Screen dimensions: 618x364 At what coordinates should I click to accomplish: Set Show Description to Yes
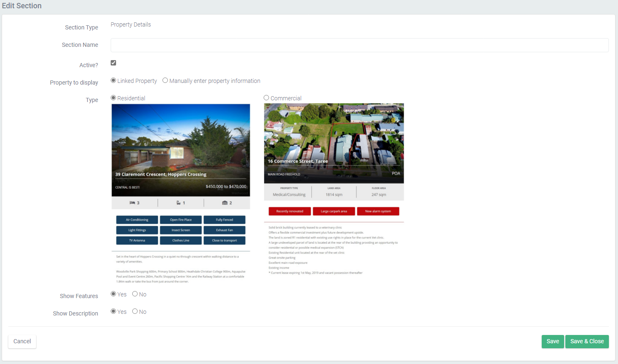pos(113,311)
